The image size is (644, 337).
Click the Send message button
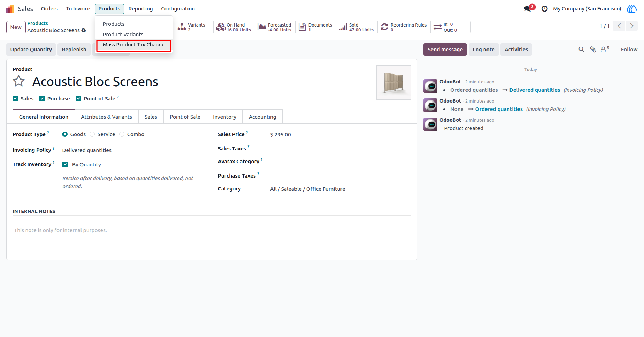pos(445,50)
